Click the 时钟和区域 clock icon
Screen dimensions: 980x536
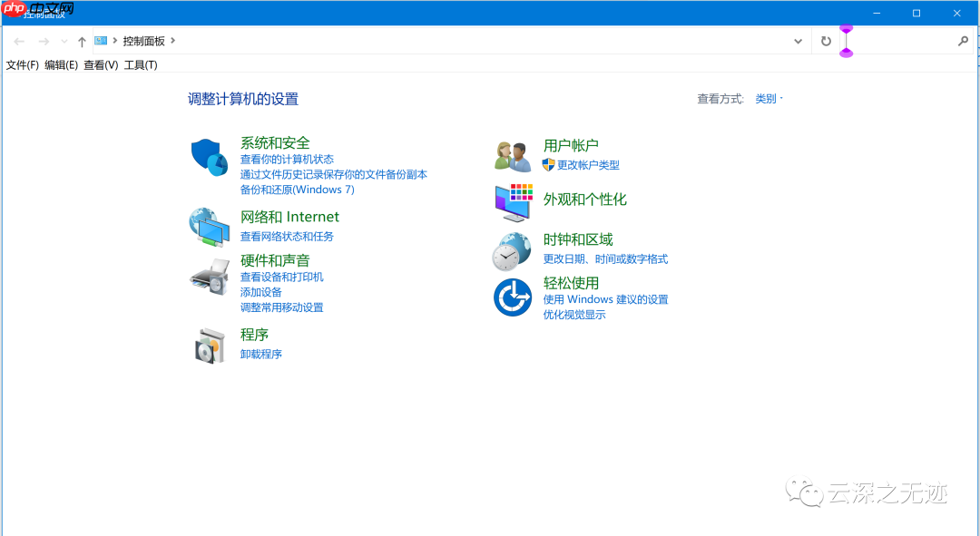tap(513, 251)
